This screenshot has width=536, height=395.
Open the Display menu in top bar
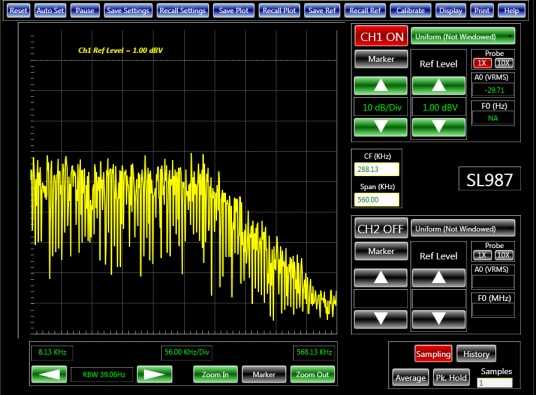[x=450, y=11]
